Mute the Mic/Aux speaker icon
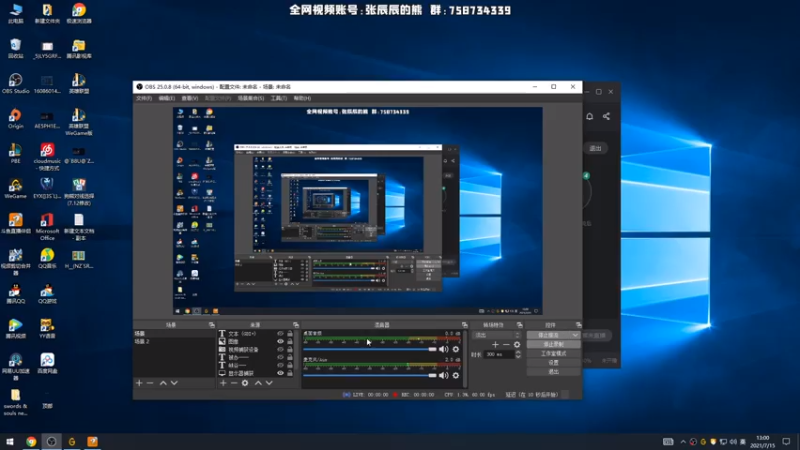 tap(443, 376)
